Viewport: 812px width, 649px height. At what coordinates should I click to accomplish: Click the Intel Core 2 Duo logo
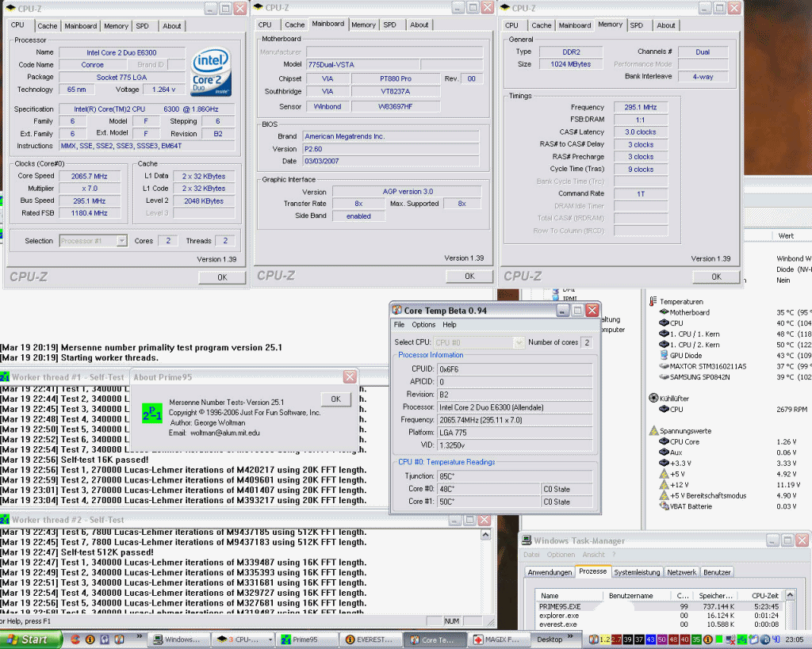(x=211, y=72)
